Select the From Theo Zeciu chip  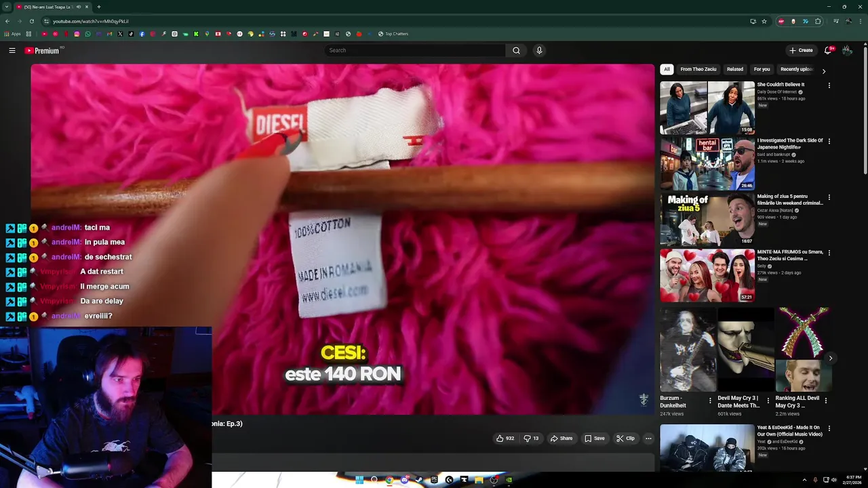[698, 69]
